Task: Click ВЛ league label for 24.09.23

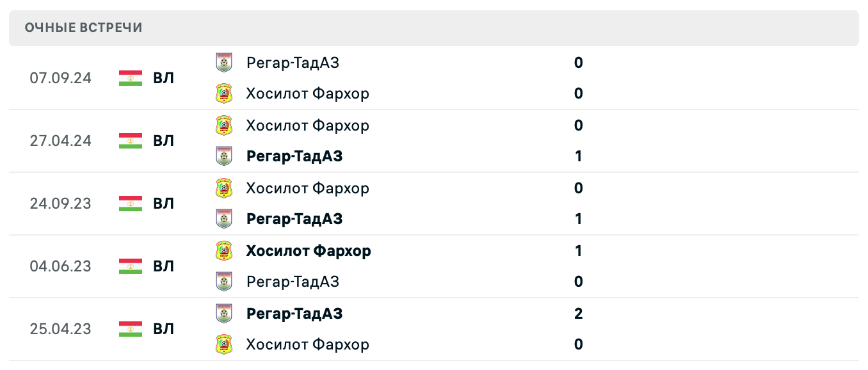Action: click(x=163, y=204)
